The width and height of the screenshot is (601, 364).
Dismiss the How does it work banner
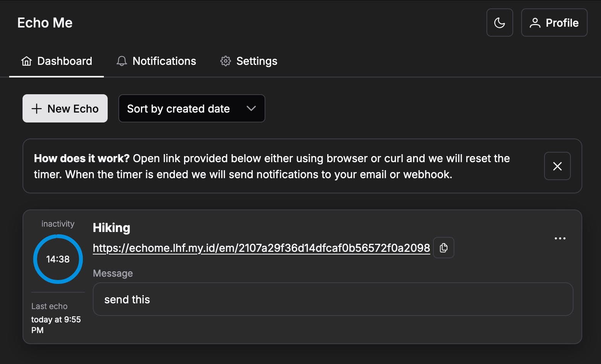[x=557, y=166]
